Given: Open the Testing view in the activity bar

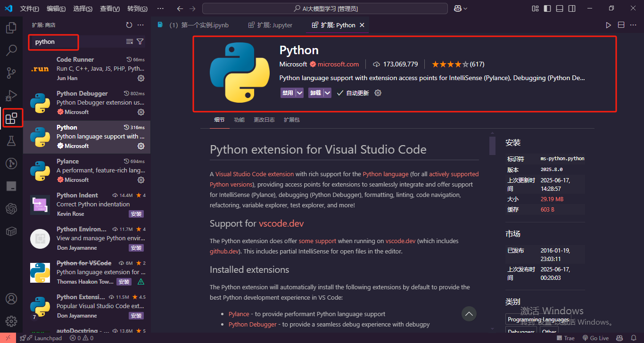Looking at the screenshot, I should (11, 140).
